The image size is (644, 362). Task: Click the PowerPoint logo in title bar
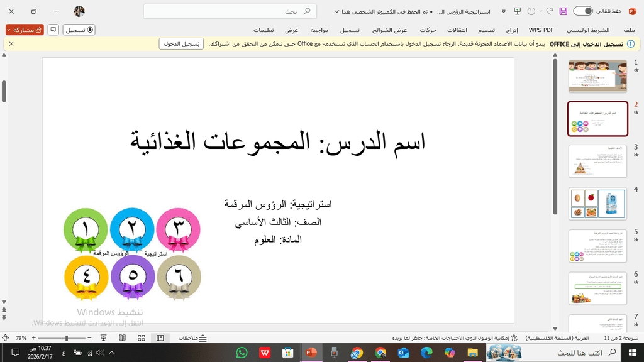[x=633, y=11]
